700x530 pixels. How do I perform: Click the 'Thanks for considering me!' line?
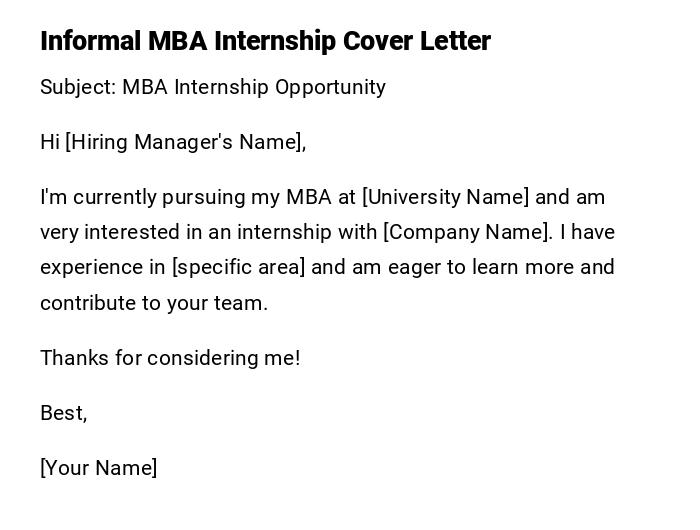tap(170, 357)
